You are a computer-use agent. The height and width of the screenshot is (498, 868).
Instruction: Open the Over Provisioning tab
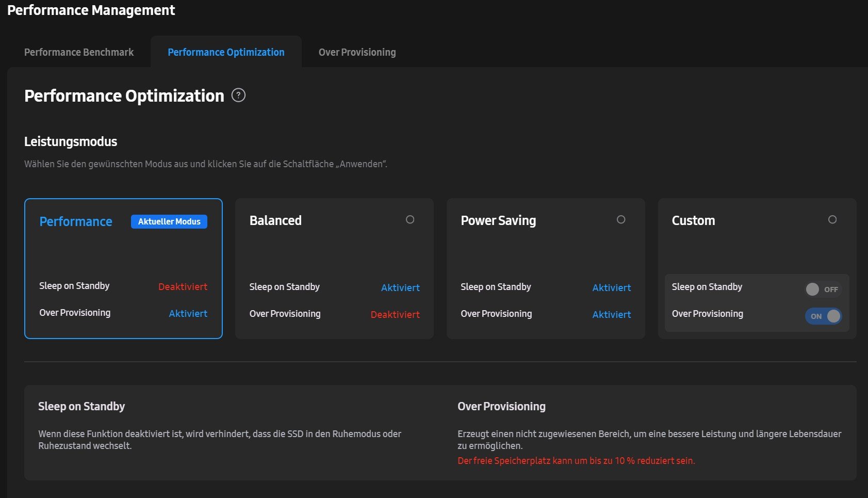pyautogui.click(x=357, y=52)
